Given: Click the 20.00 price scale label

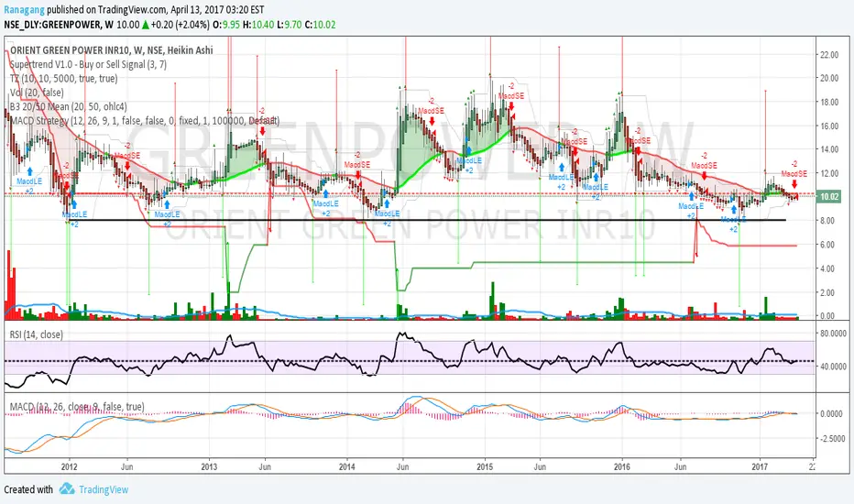Looking at the screenshot, I should click(x=828, y=78).
